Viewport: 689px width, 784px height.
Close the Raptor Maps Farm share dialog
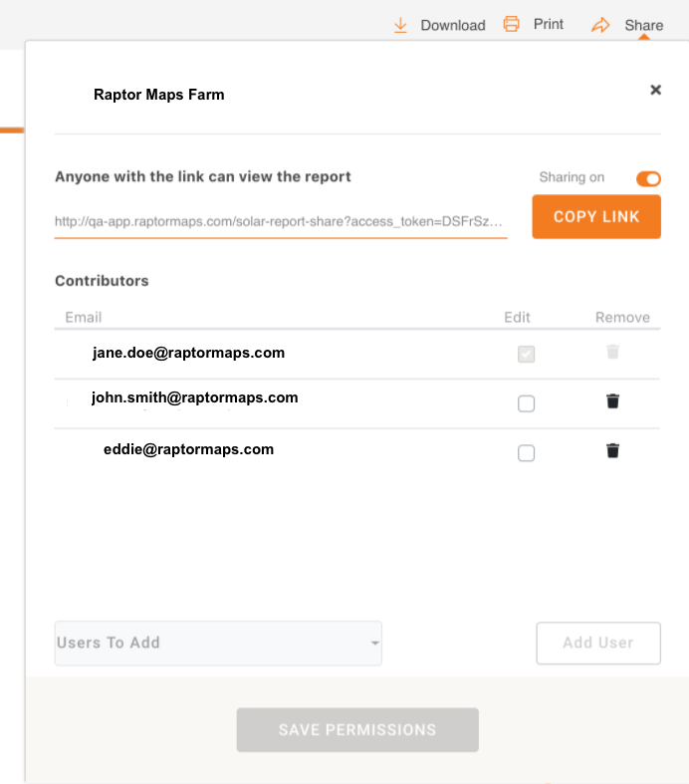pos(655,90)
